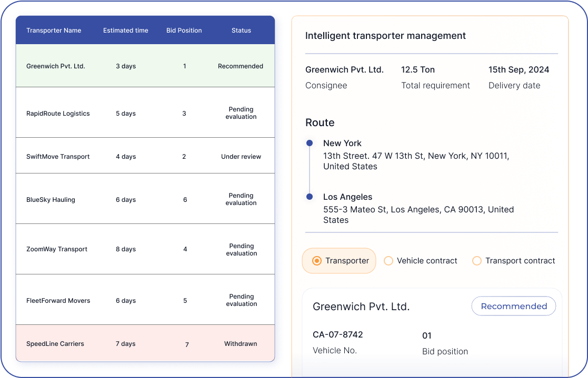The image size is (588, 378).
Task: Select the Transporter radio option
Action: [x=339, y=261]
